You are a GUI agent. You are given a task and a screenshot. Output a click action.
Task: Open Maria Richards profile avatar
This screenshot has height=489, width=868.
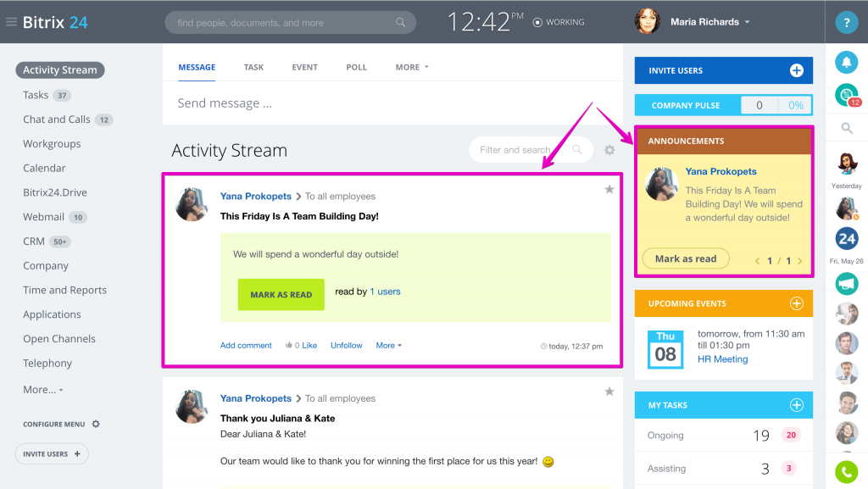coord(647,21)
